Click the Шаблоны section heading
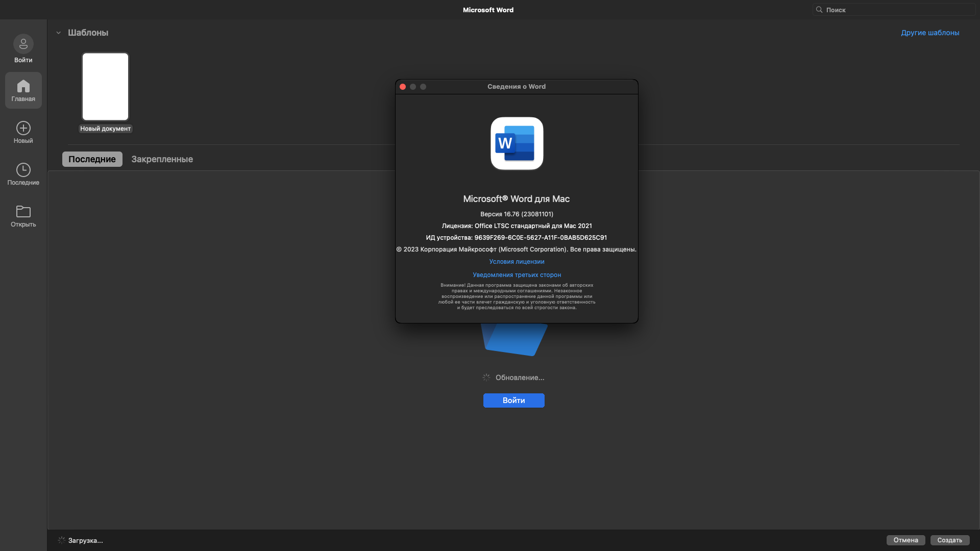 point(88,33)
